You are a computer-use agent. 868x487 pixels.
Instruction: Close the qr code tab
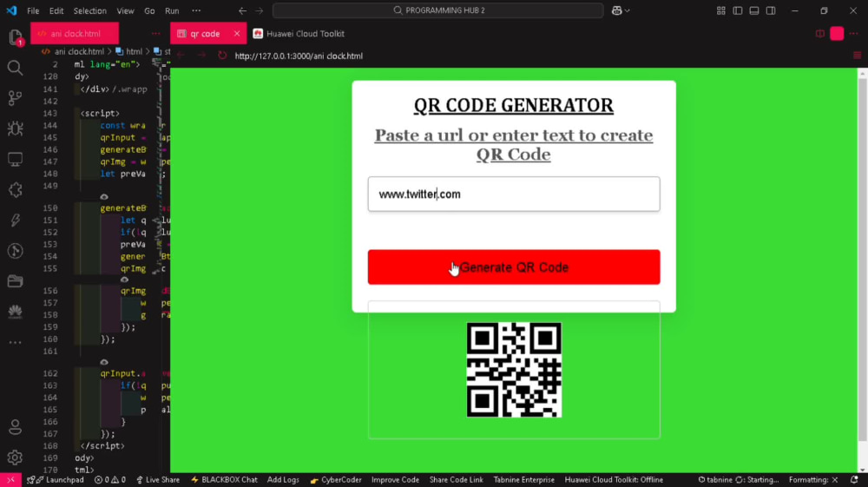point(237,34)
